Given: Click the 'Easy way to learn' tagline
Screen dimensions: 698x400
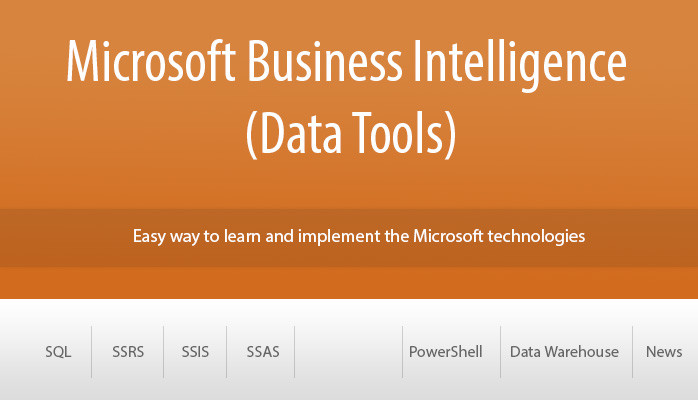Looking at the screenshot, I should coord(359,236).
